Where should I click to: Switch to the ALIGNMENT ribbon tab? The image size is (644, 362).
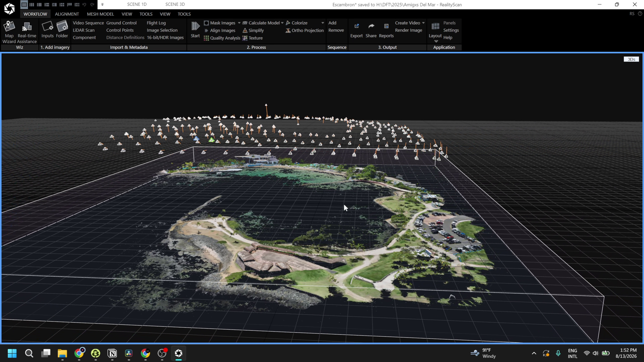tap(67, 14)
